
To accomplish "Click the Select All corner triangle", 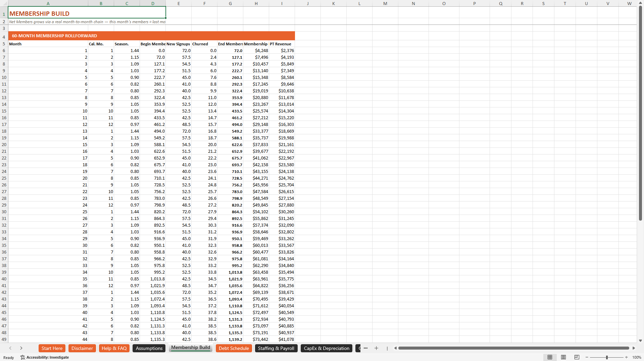I will (x=4, y=3).
